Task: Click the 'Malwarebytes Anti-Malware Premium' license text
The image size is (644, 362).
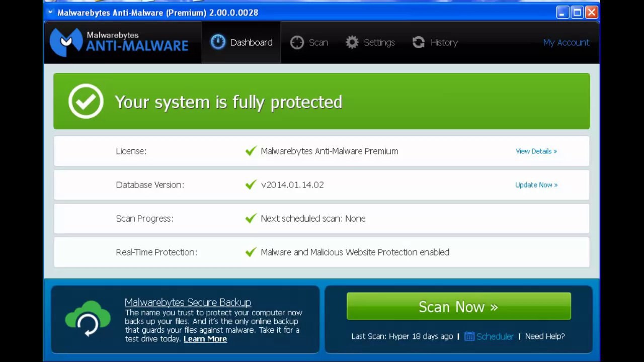Action: [x=329, y=151]
